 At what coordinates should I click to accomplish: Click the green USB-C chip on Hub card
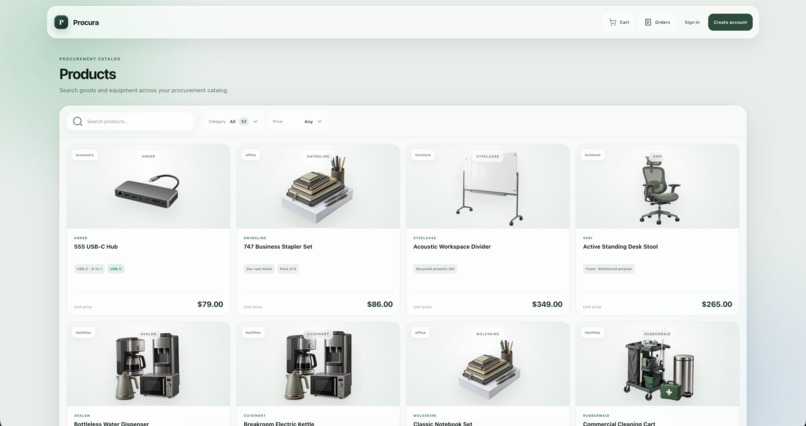(x=116, y=269)
